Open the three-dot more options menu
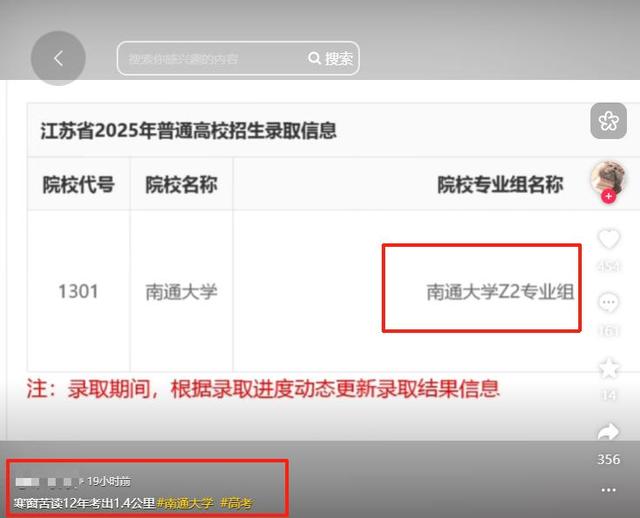The height and width of the screenshot is (518, 640). [x=609, y=490]
